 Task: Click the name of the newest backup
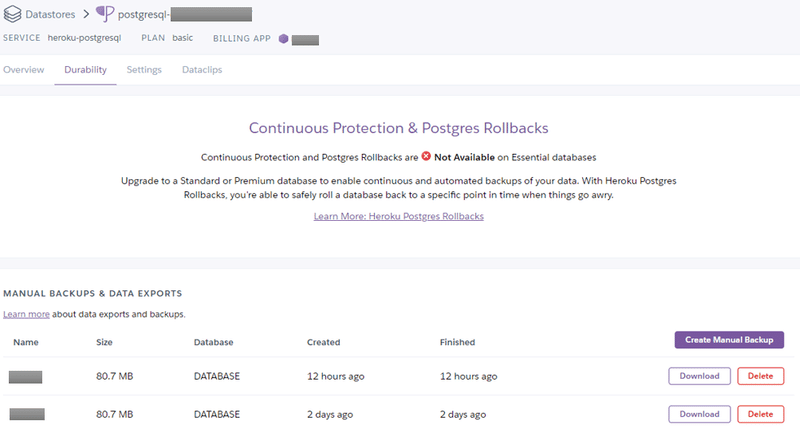click(26, 377)
